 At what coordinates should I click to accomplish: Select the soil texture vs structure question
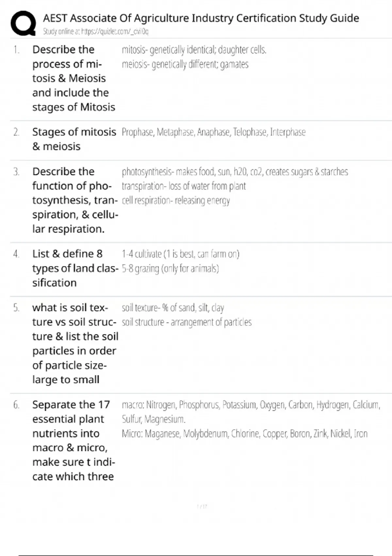tap(75, 343)
